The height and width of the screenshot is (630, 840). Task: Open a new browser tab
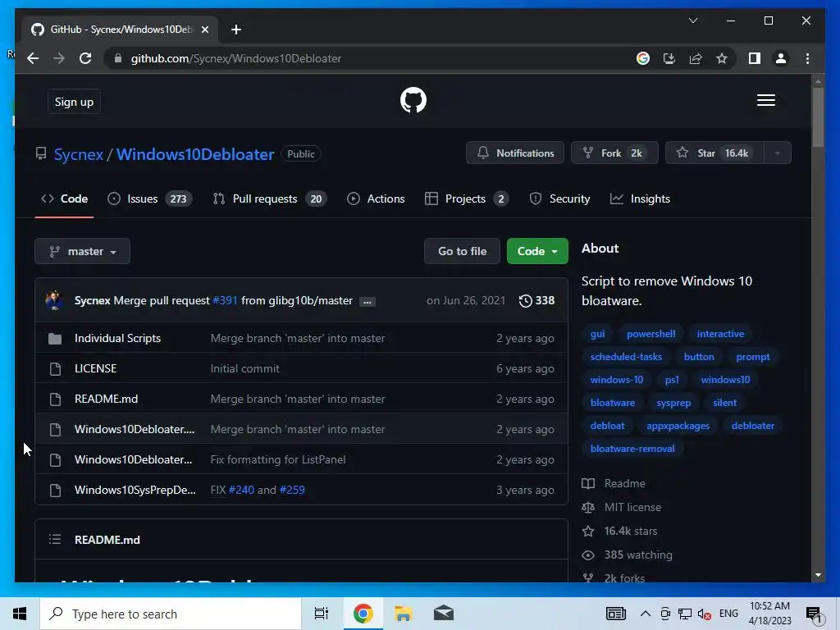click(x=235, y=30)
